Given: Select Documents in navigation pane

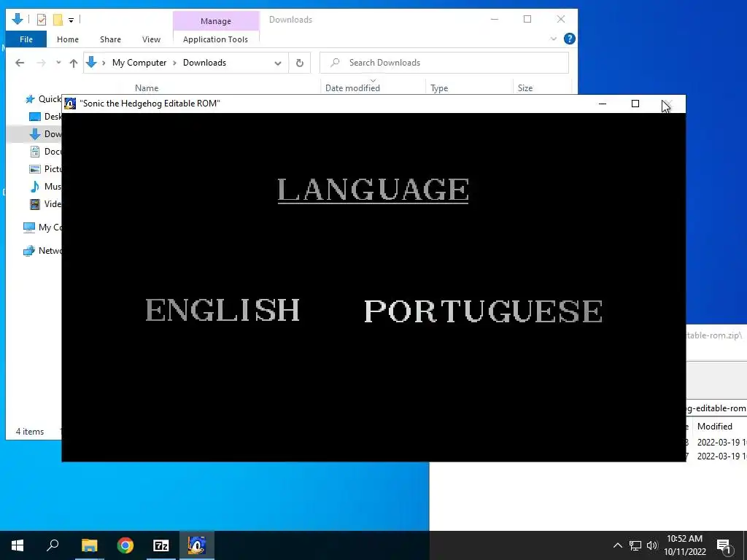Looking at the screenshot, I should point(45,152).
